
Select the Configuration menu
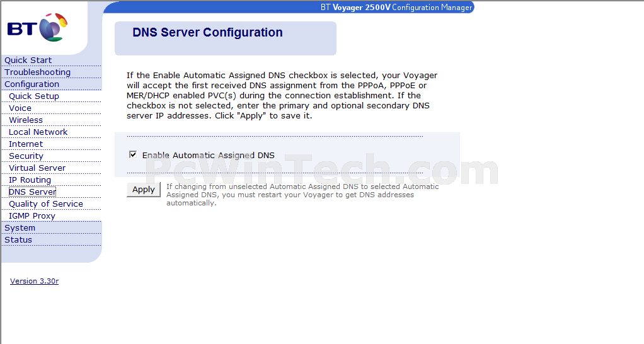coord(32,84)
